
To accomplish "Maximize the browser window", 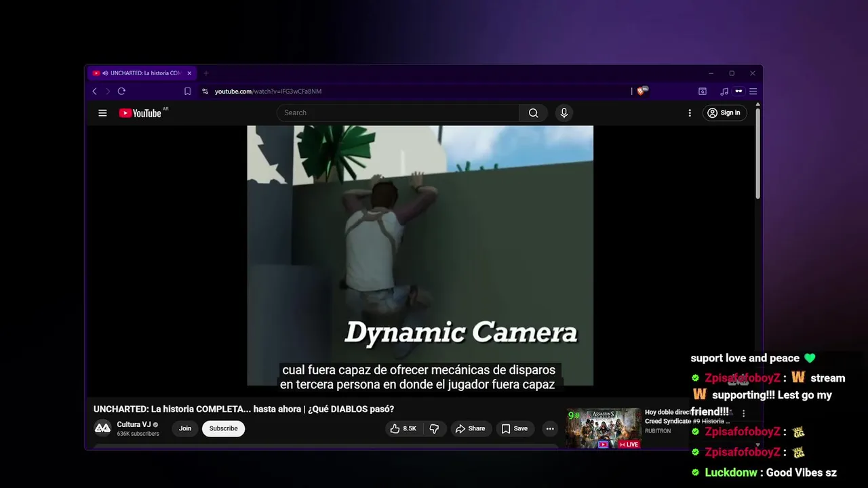I will (732, 73).
